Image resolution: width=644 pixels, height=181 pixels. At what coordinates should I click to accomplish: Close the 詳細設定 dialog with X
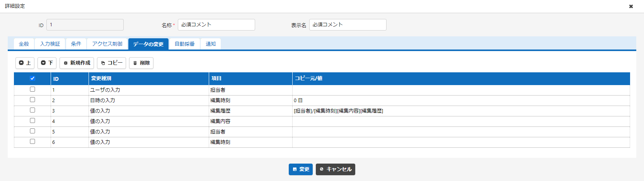(631, 6)
